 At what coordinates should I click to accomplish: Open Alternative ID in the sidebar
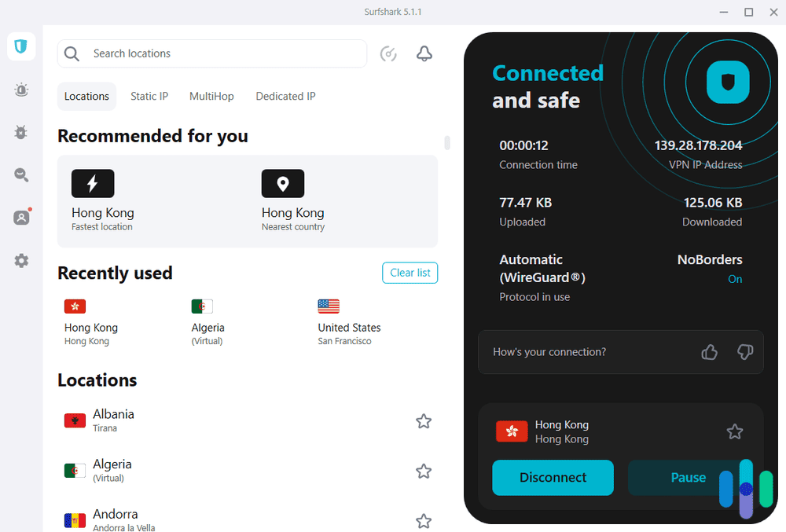(20, 217)
